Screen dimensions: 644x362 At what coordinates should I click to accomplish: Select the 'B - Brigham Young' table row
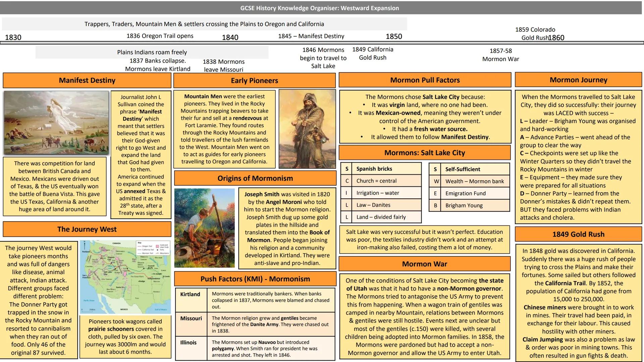[x=469, y=205]
